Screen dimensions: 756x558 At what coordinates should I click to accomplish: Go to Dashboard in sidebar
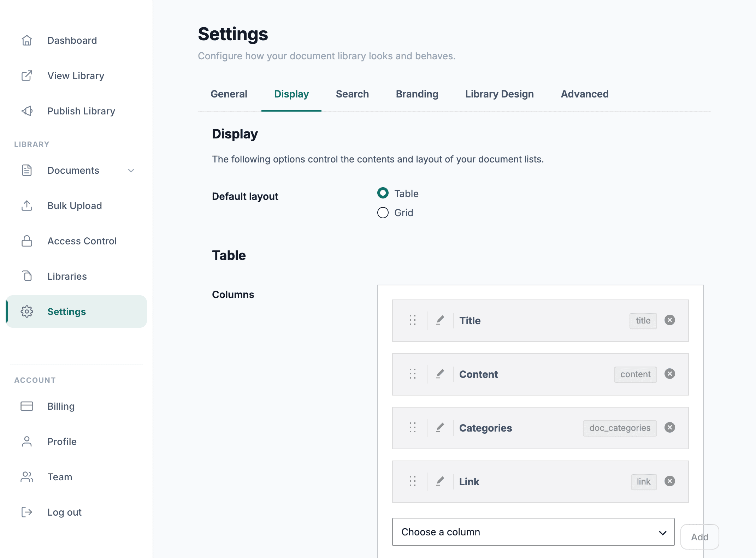click(76, 40)
